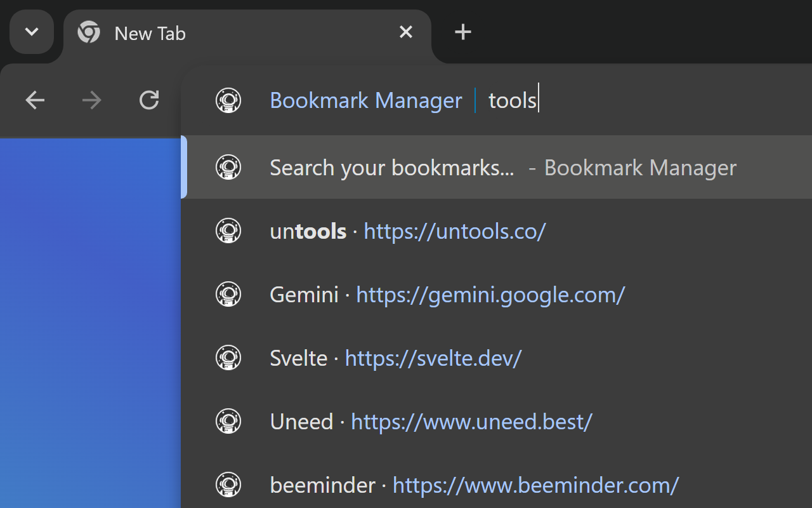812x508 pixels.
Task: Open the tab search chevron menu
Action: (32, 32)
